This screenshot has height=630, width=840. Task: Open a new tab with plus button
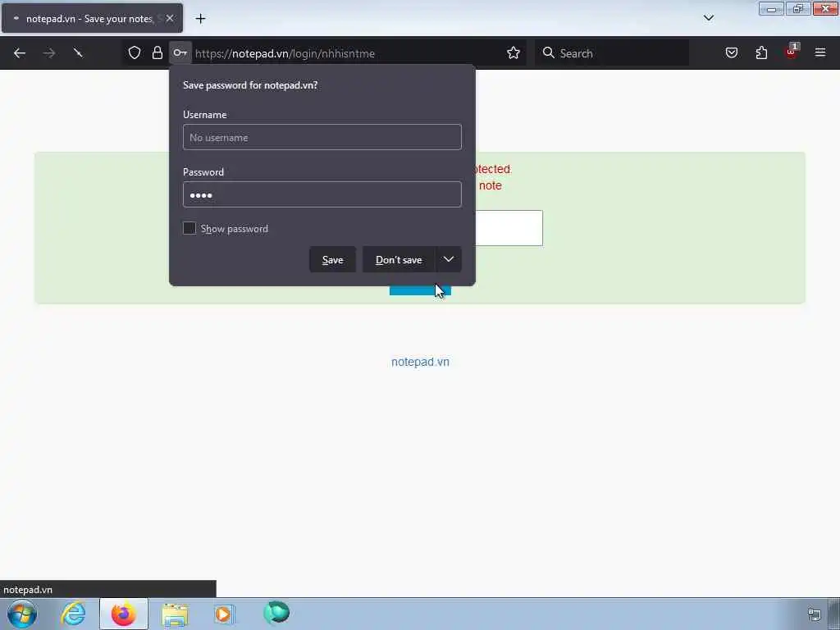click(x=200, y=19)
